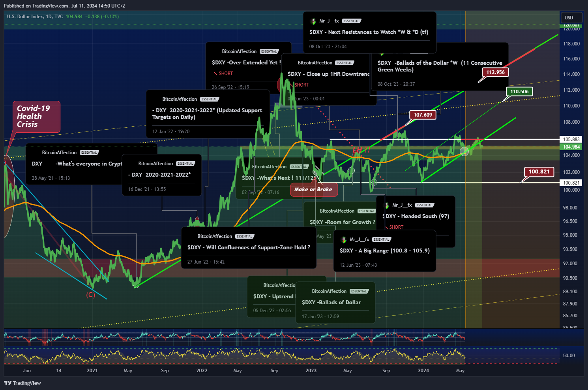This screenshot has width=588, height=390.
Task: Click the red (C) wave label
Action: tap(90, 295)
